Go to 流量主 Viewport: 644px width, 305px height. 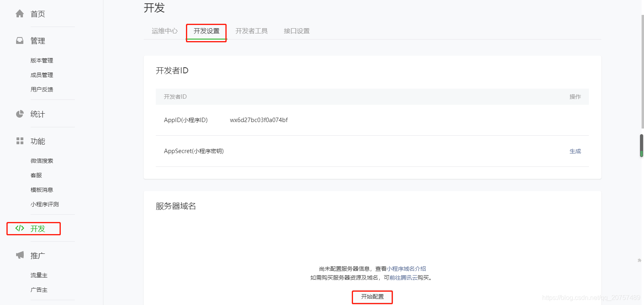coord(39,275)
